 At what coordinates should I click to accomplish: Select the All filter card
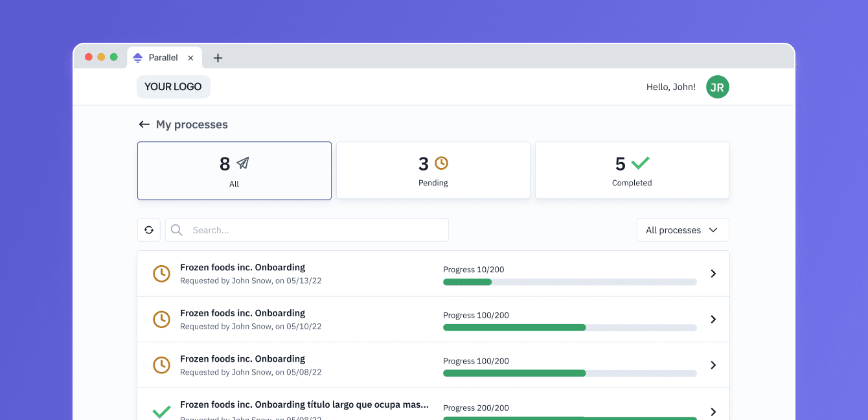pos(234,170)
